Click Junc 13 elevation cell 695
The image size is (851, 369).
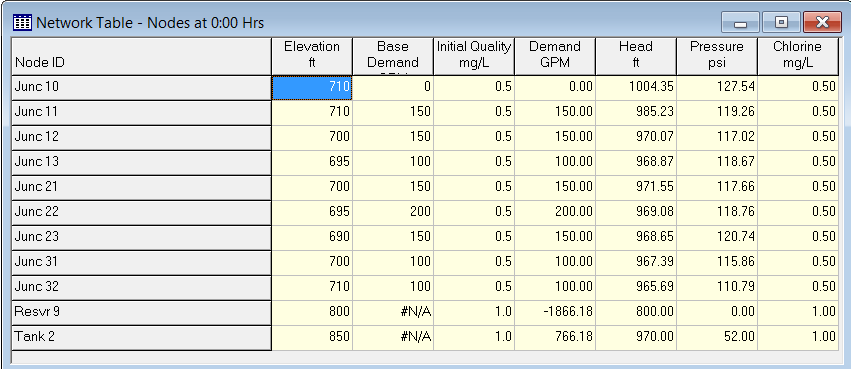[312, 163]
